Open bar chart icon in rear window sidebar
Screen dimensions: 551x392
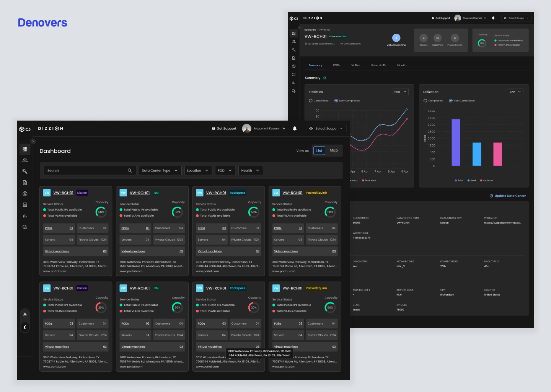[x=293, y=83]
